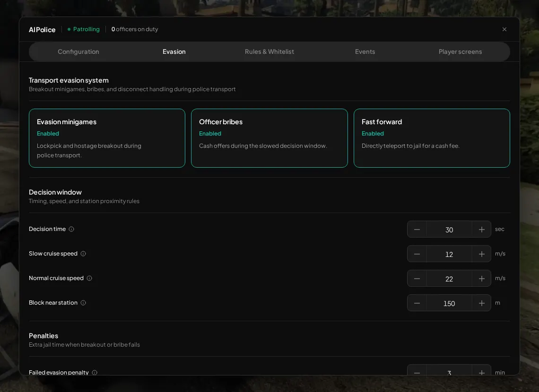Click the green Patrolling status indicator
Image resolution: width=539 pixels, height=392 pixels.
pos(84,29)
